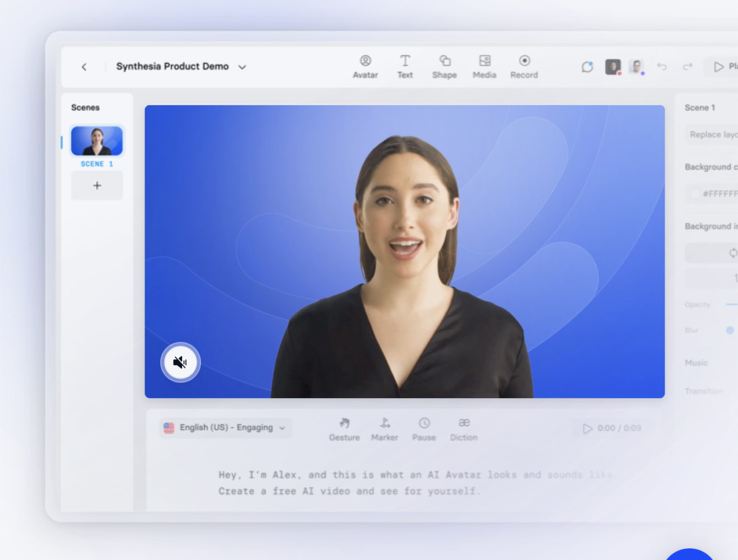738x560 pixels.
Task: Open the Media library
Action: tap(484, 67)
